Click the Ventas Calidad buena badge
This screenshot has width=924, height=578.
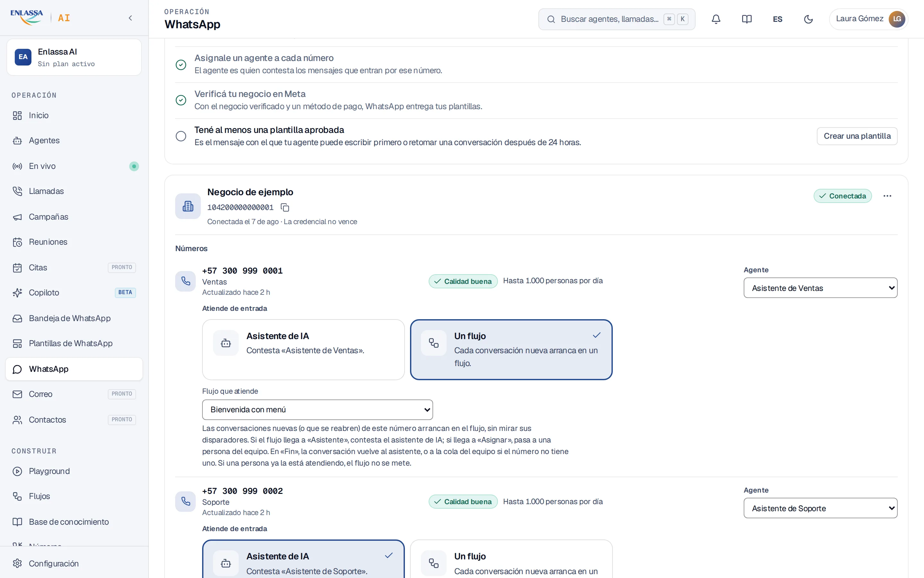tap(463, 281)
